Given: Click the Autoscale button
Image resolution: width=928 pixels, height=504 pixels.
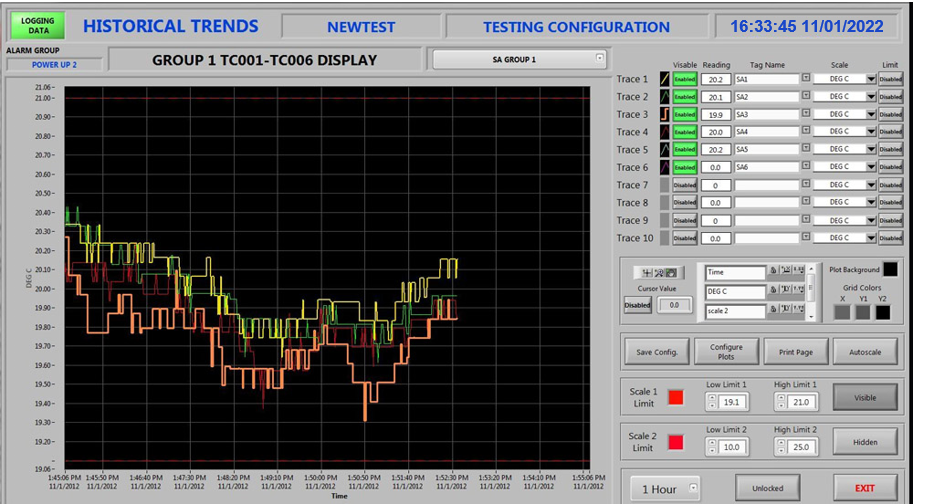Looking at the screenshot, I should pos(865,352).
